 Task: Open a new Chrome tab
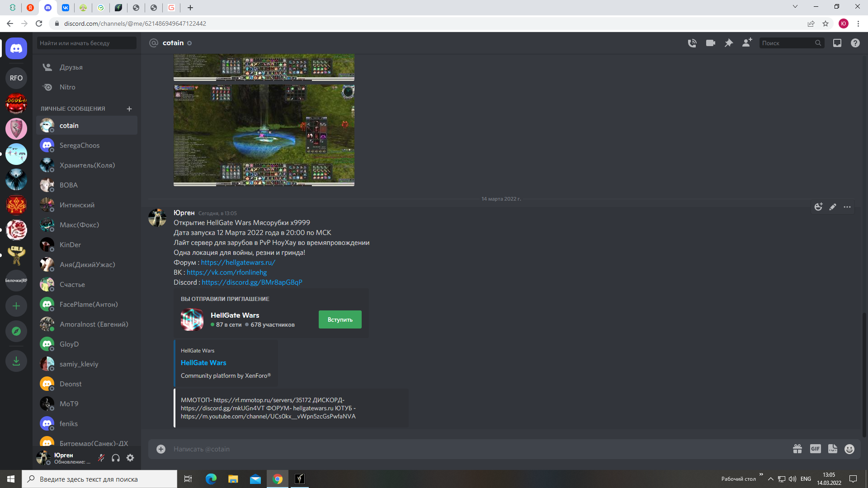[190, 8]
